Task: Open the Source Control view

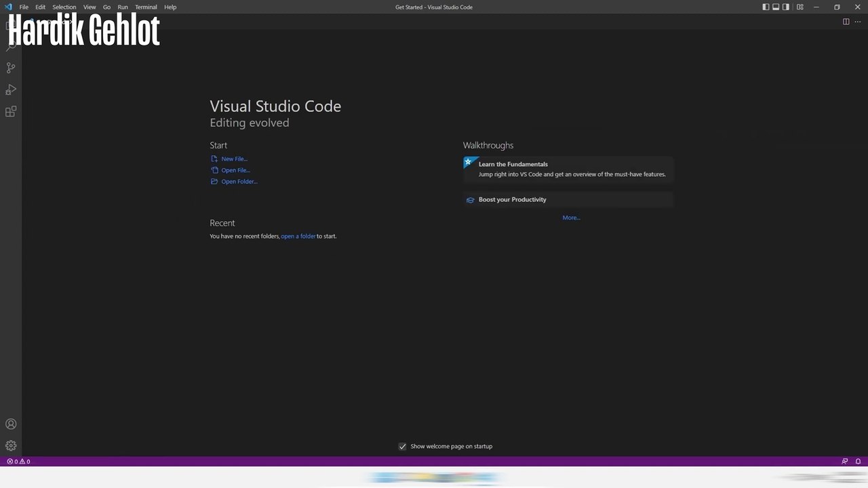Action: click(11, 68)
